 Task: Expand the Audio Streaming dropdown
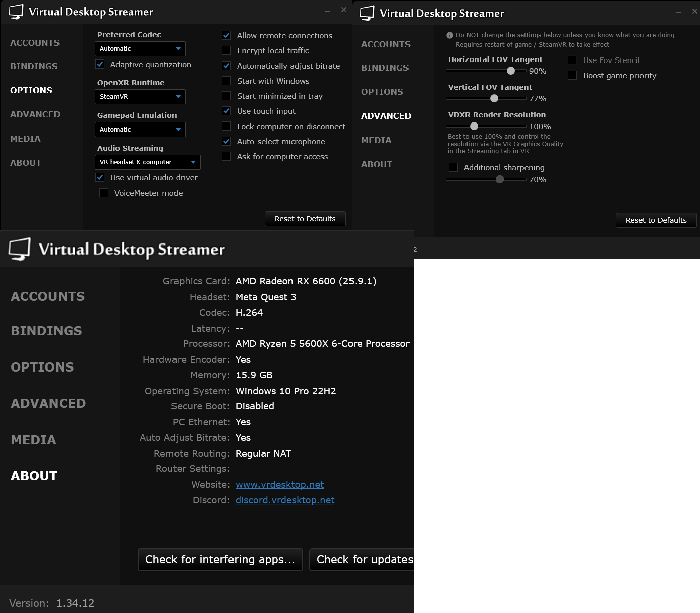[x=148, y=162]
